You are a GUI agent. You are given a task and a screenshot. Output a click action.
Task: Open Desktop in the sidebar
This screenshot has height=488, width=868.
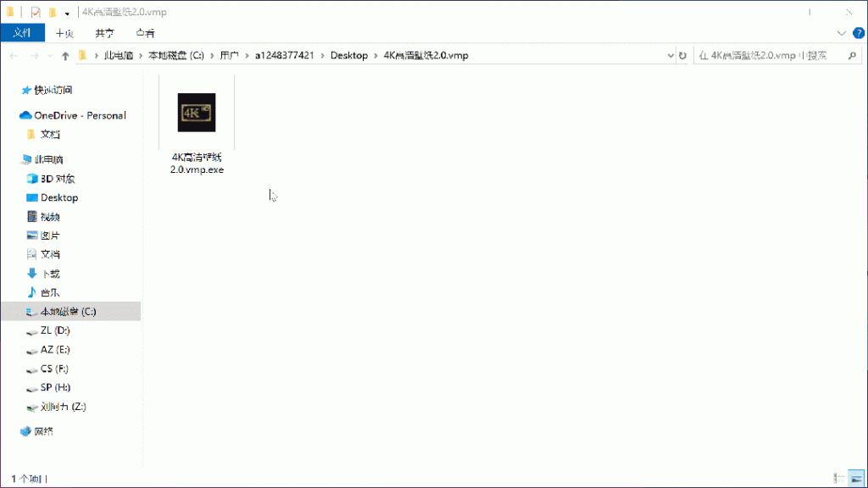click(x=58, y=197)
